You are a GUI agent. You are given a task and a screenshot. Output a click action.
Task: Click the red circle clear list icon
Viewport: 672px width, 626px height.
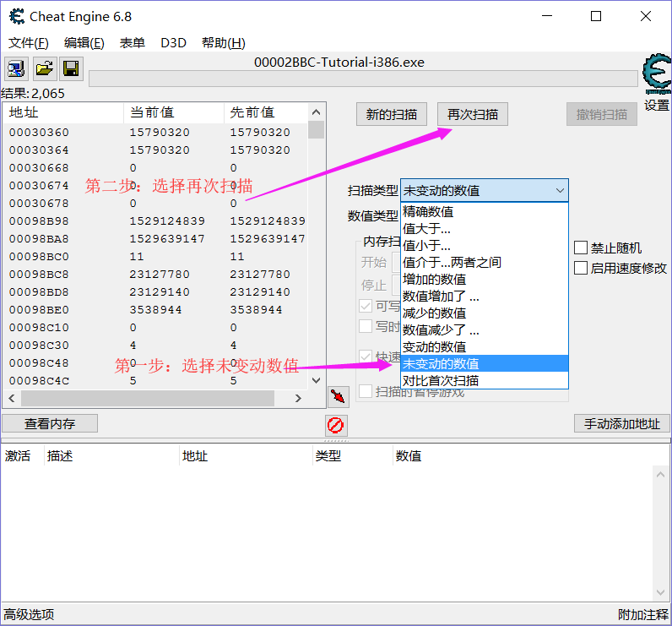[335, 425]
